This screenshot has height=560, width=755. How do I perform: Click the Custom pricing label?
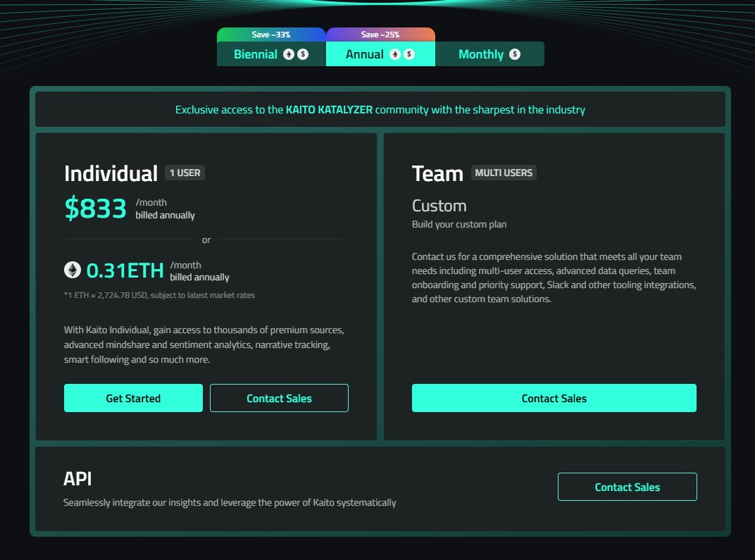[x=439, y=206]
